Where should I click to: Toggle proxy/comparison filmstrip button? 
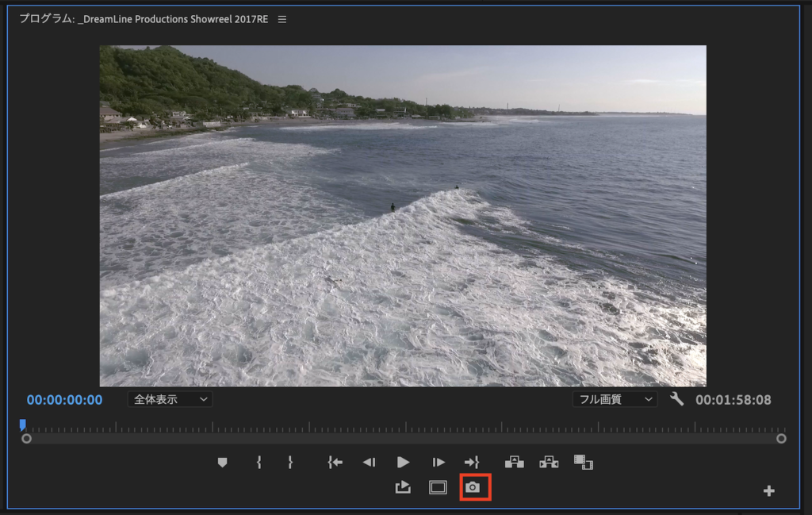(584, 462)
